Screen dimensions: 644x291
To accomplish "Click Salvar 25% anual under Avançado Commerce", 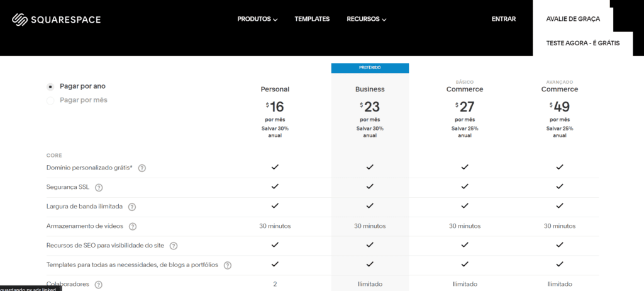I will point(559,132).
